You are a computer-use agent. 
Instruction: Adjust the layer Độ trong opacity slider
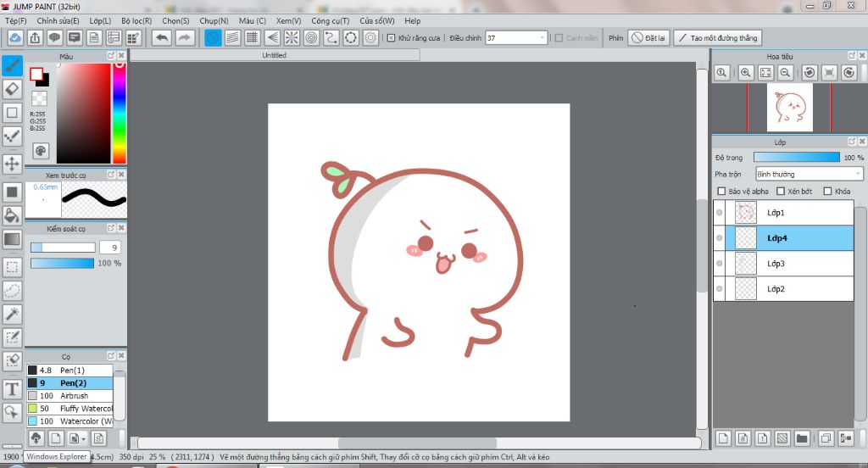click(x=797, y=158)
